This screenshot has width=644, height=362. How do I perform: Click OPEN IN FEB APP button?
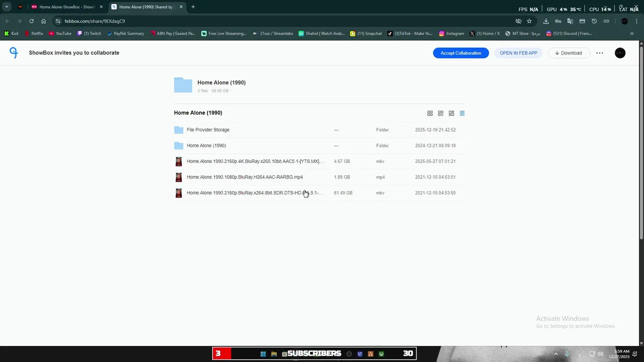click(x=518, y=53)
